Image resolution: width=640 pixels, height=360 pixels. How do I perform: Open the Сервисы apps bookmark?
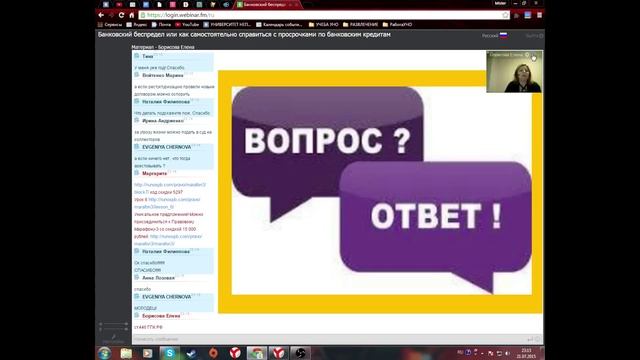tap(110, 24)
